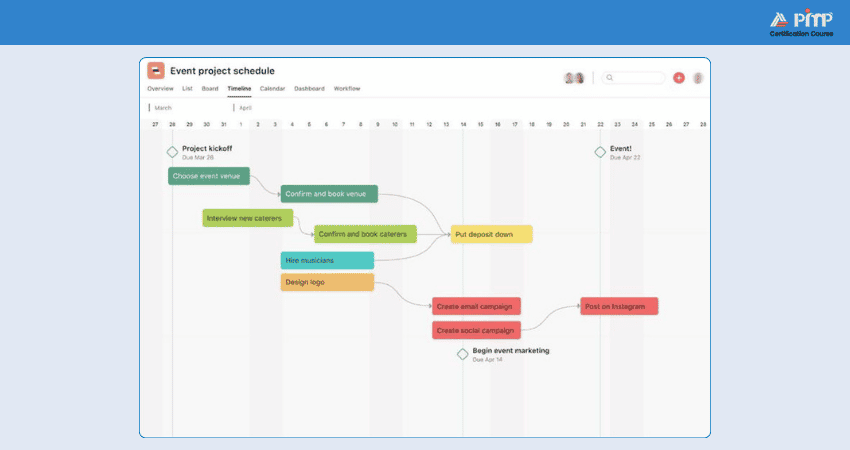
Task: Select the Choose event venue task bar
Action: tap(209, 176)
